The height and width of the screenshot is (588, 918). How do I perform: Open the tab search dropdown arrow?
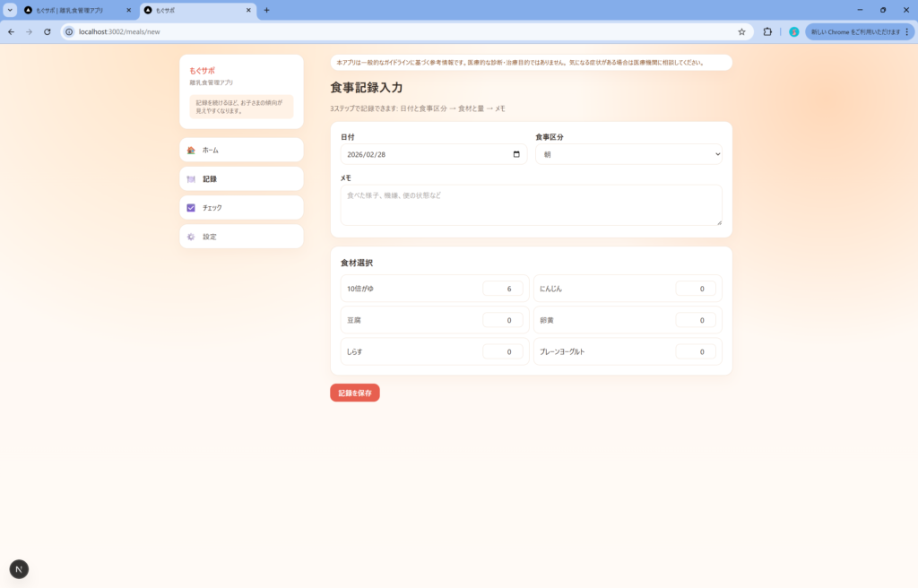click(x=10, y=10)
